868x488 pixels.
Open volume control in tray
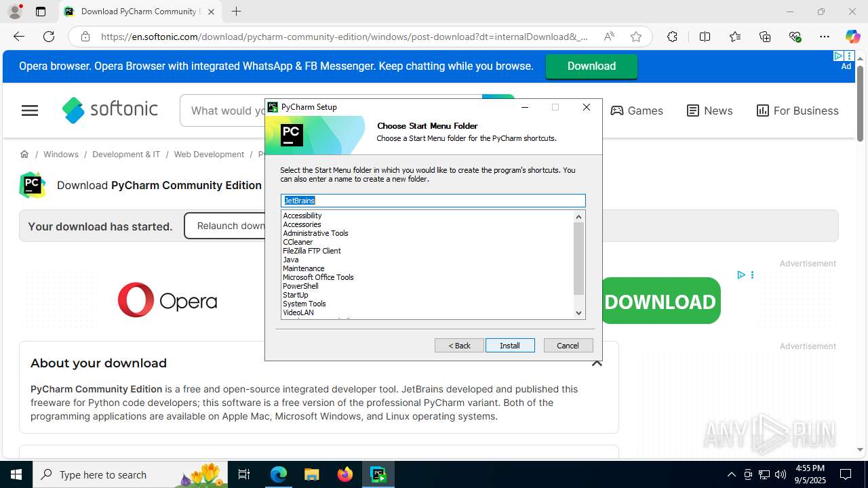coord(781,474)
